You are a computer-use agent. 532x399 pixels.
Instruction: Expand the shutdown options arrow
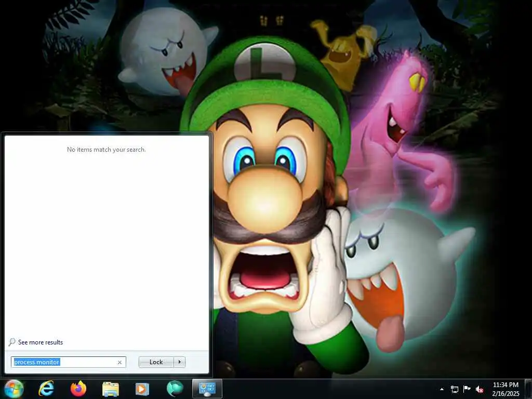[x=179, y=362]
